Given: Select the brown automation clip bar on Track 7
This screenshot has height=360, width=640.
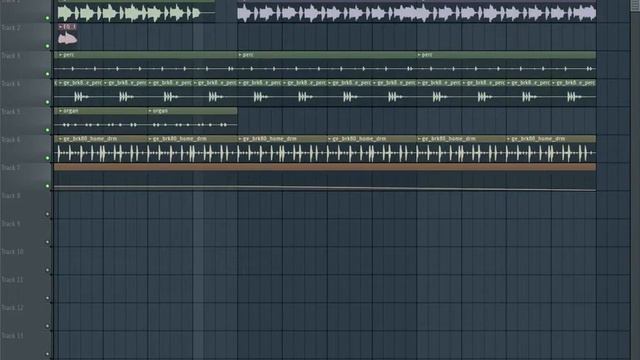Looking at the screenshot, I should [325, 167].
